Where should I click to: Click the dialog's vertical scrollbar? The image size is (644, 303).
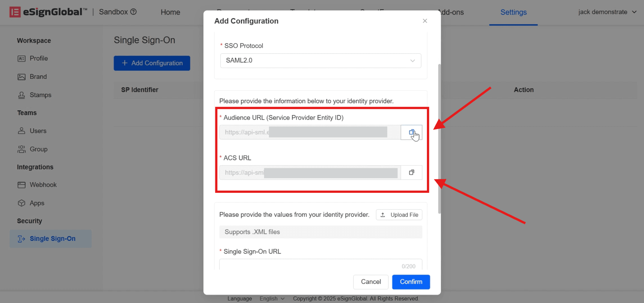439,138
